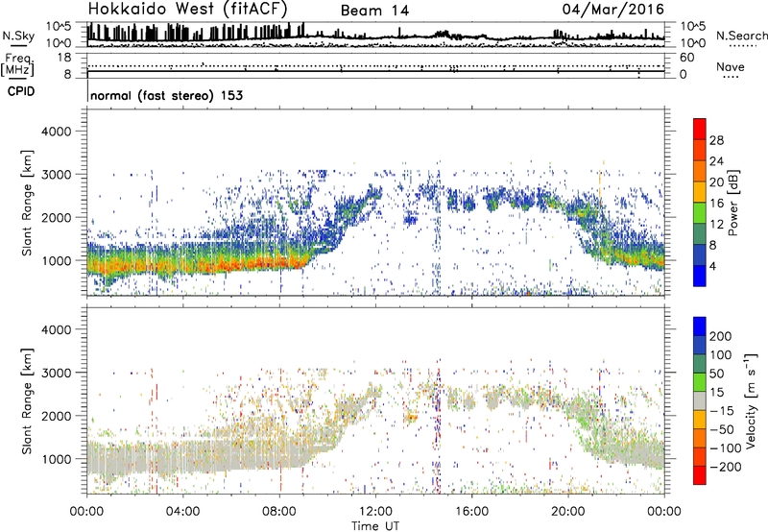Click the "CPID" row label
This screenshot has height=532, width=768.
click(21, 91)
